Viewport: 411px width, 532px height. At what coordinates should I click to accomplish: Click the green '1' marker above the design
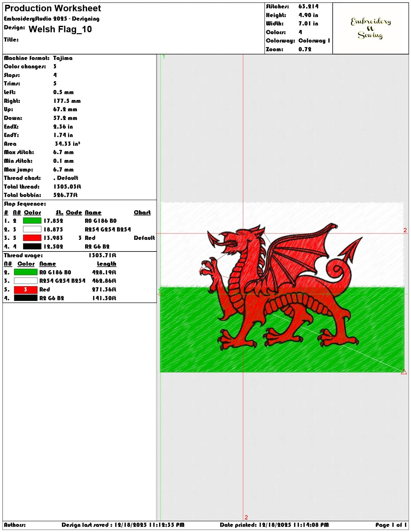point(164,57)
